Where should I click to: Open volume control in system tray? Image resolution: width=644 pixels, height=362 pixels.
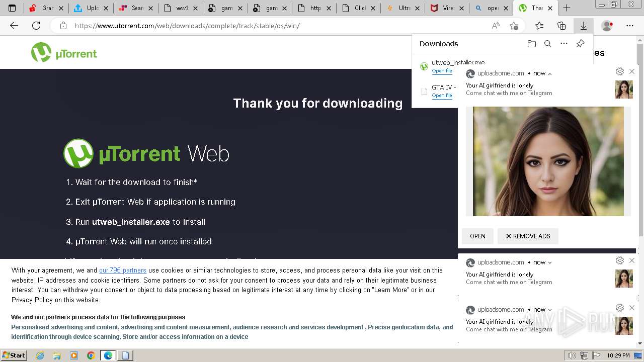tap(572, 355)
